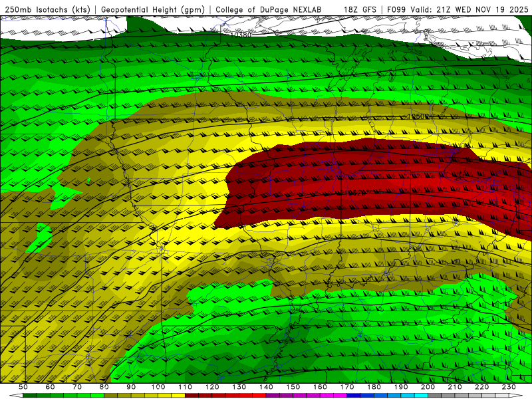532x399 pixels.
Task: Click the 190 value on the color scale
Action: point(401,387)
